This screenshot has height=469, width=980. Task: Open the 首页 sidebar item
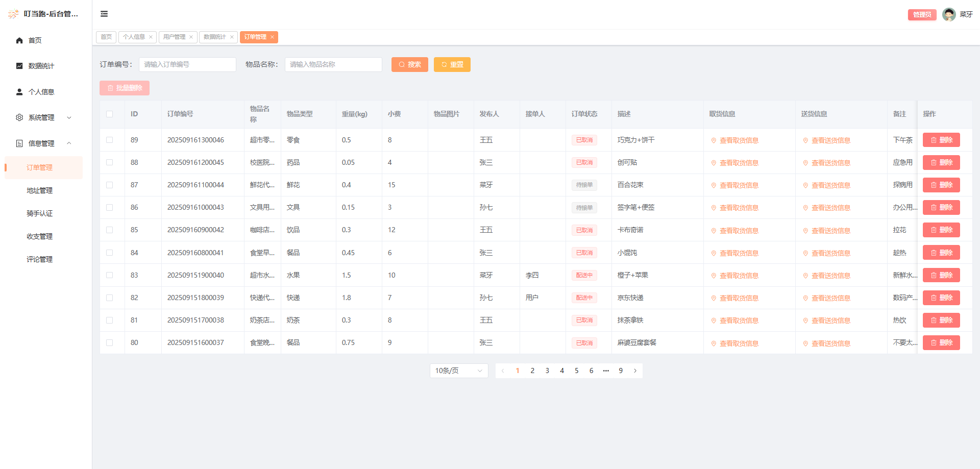pos(35,40)
